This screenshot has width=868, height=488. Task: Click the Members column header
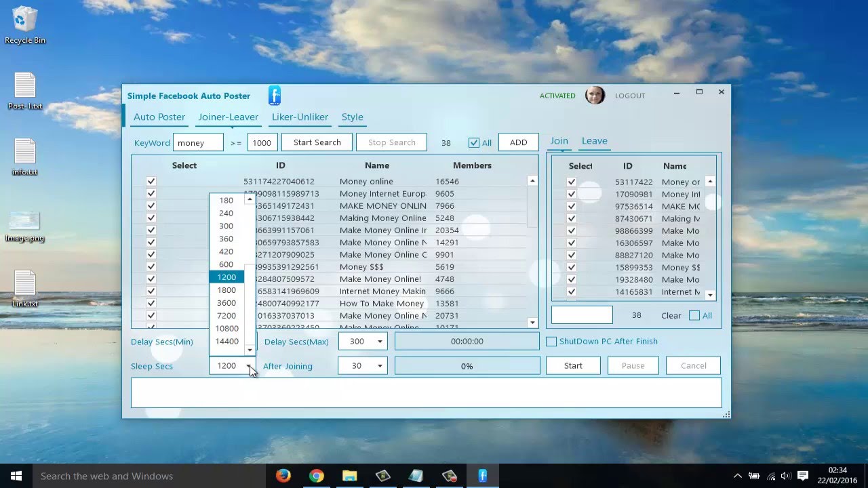tap(472, 165)
